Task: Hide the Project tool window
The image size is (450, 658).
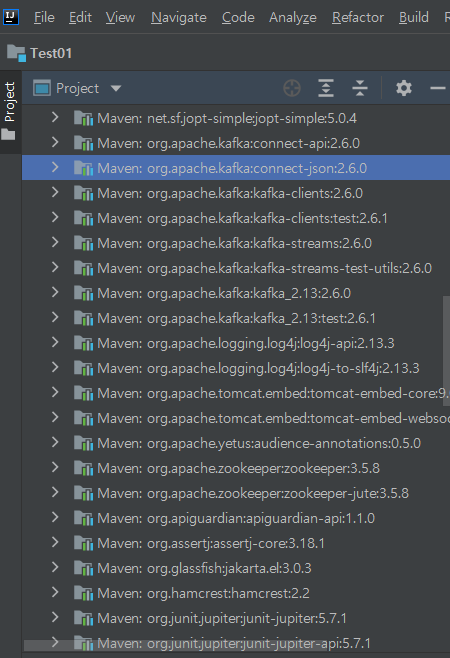Action: (438, 88)
